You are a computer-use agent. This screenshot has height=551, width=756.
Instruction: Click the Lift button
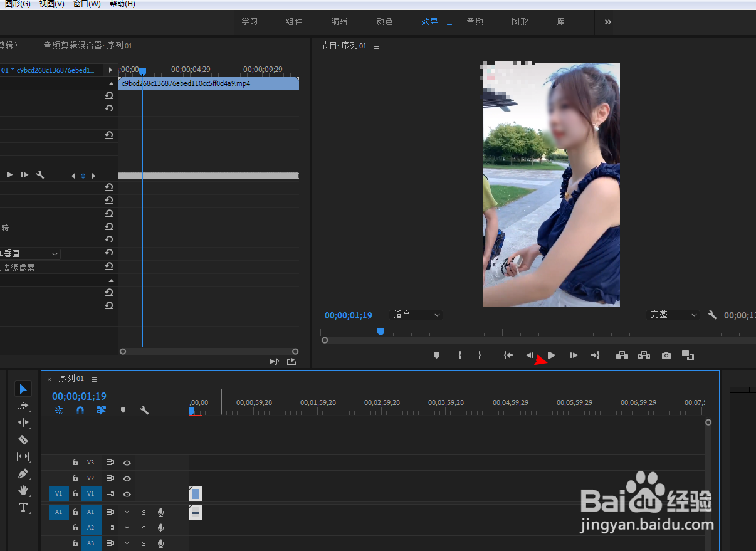click(x=622, y=355)
